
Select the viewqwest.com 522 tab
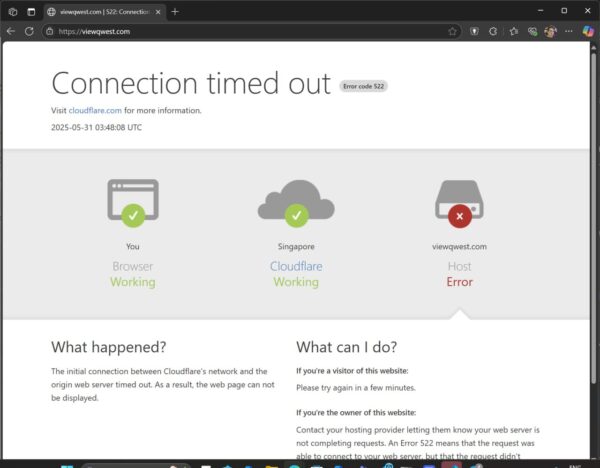pyautogui.click(x=104, y=12)
